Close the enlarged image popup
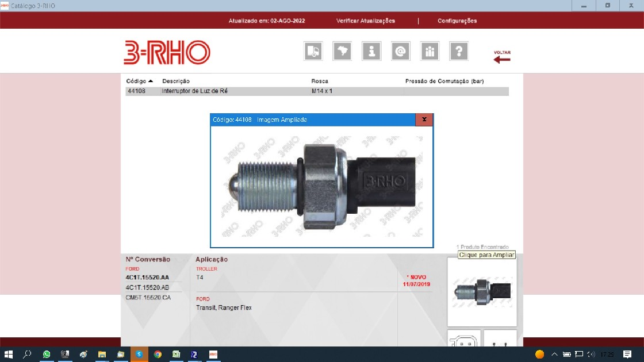The height and width of the screenshot is (362, 644). (424, 120)
